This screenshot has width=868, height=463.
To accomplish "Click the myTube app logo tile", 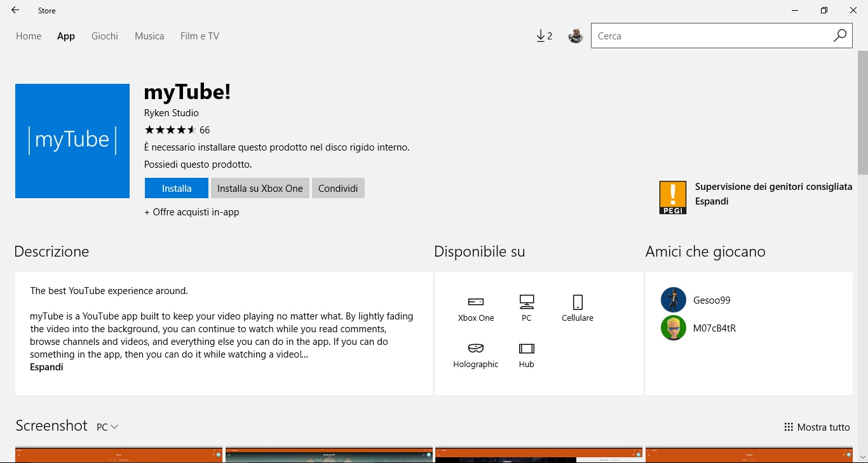I will [72, 141].
